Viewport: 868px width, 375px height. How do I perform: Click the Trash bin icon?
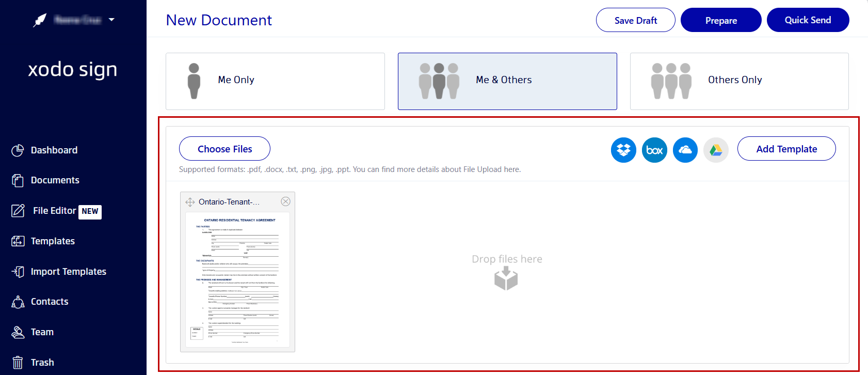18,363
